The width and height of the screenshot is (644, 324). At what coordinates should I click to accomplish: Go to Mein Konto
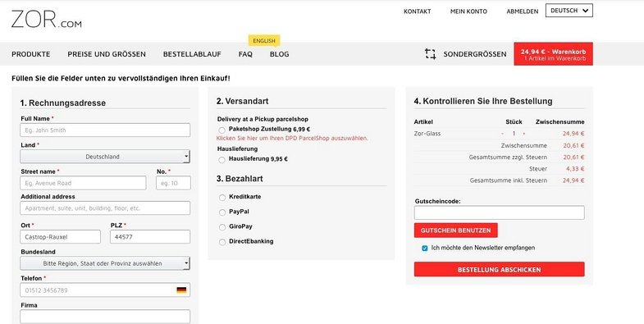(x=468, y=11)
